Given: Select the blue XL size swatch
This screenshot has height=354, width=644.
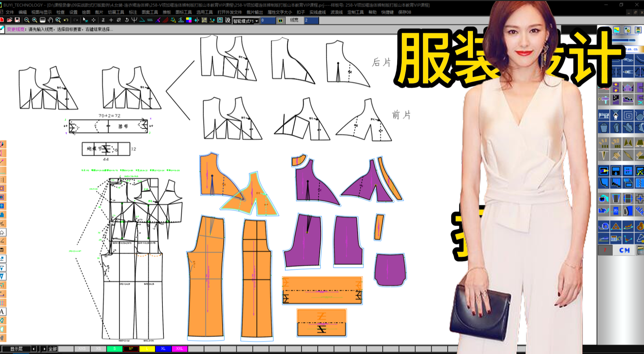Looking at the screenshot, I should [x=163, y=349].
